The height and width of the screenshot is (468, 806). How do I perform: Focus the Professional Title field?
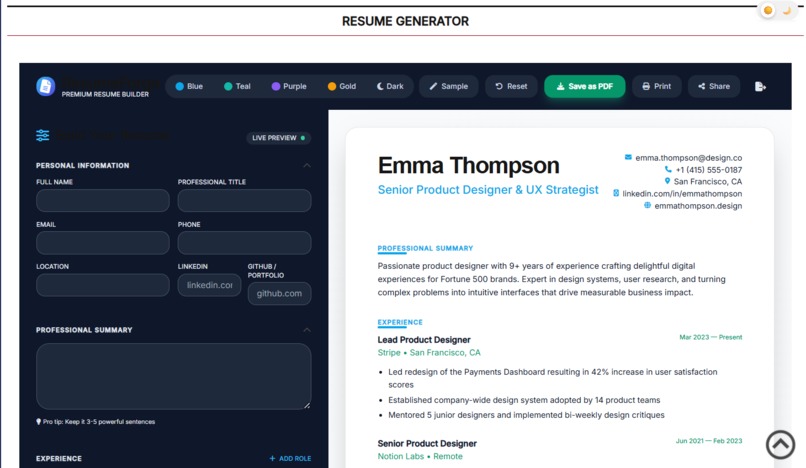(244, 201)
